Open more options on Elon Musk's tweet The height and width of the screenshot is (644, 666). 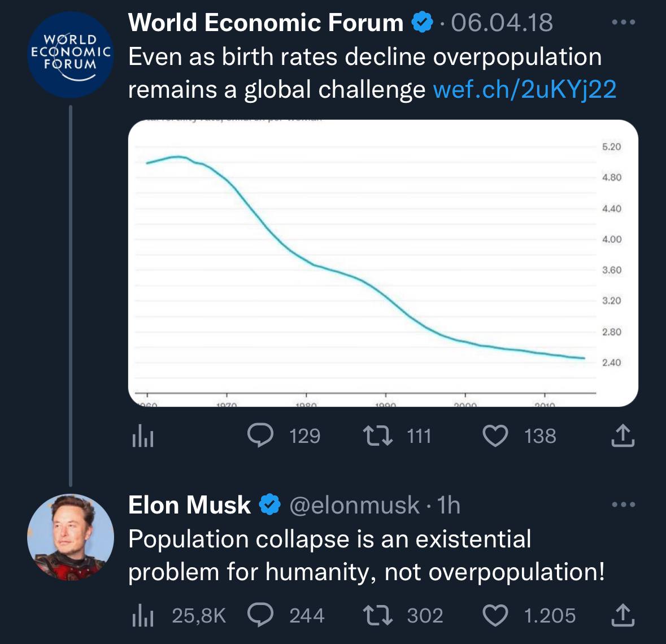coord(624,504)
